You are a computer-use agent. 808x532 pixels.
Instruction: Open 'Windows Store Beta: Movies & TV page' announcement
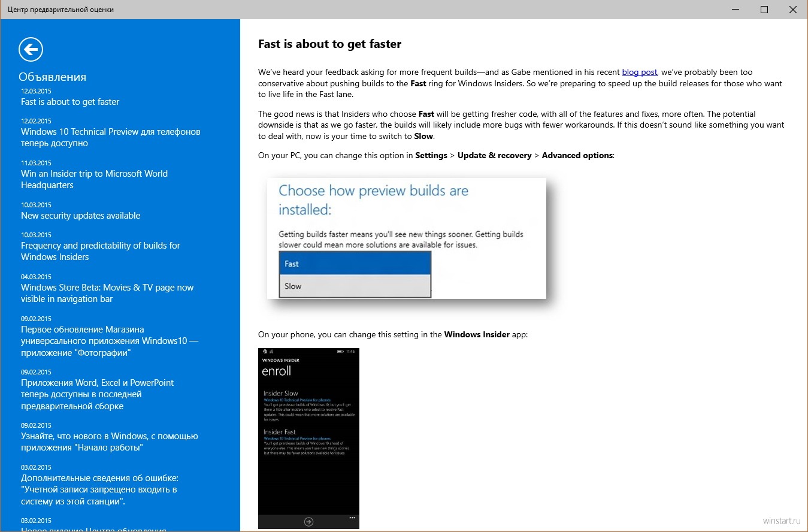coord(107,293)
